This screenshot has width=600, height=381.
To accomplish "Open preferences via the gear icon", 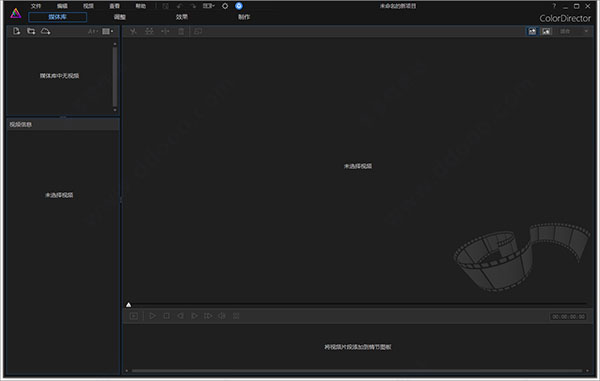I will pyautogui.click(x=225, y=6).
